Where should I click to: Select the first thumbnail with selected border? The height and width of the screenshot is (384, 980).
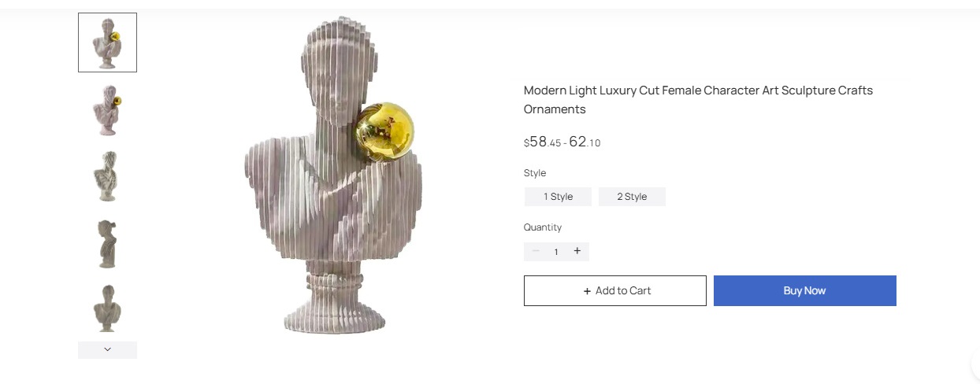click(x=107, y=42)
